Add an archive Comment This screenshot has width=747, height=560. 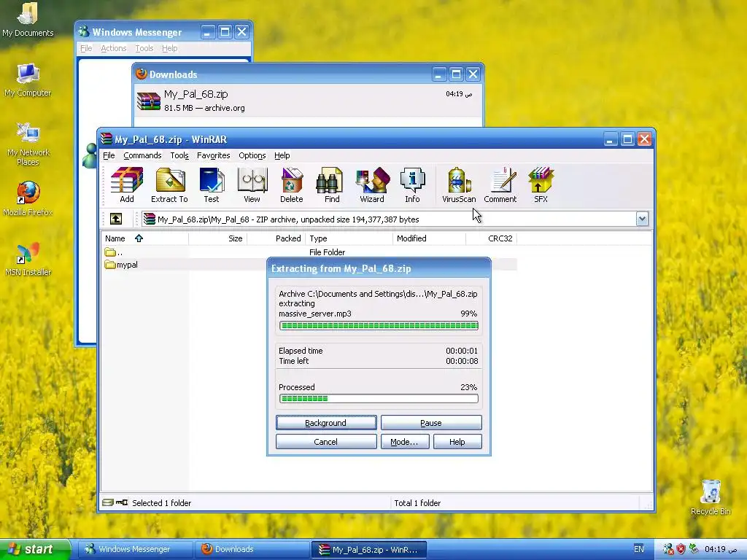(500, 184)
